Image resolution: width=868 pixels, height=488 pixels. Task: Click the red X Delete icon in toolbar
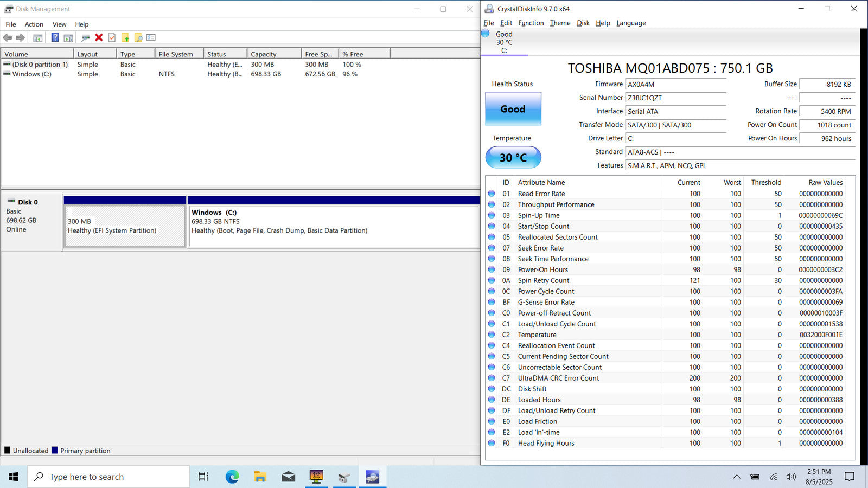pyautogui.click(x=99, y=37)
